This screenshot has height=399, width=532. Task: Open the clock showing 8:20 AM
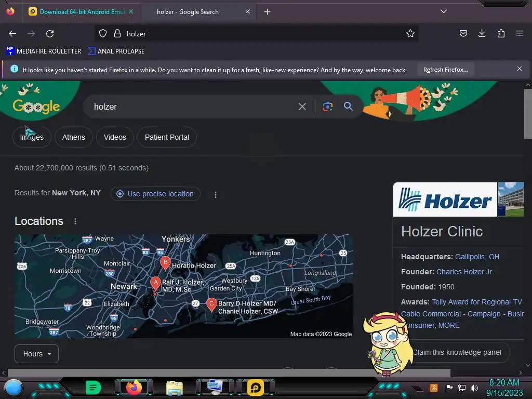(x=504, y=388)
